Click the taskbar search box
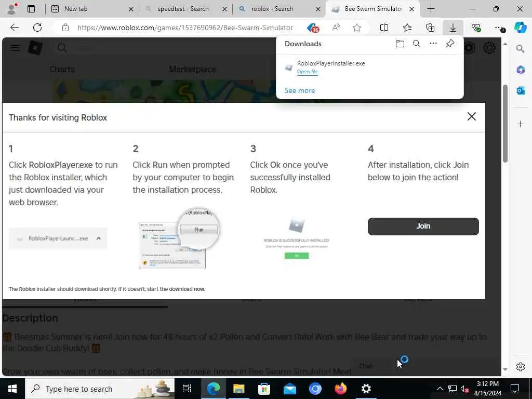Viewport: 532px width, 399px height. pyautogui.click(x=100, y=389)
